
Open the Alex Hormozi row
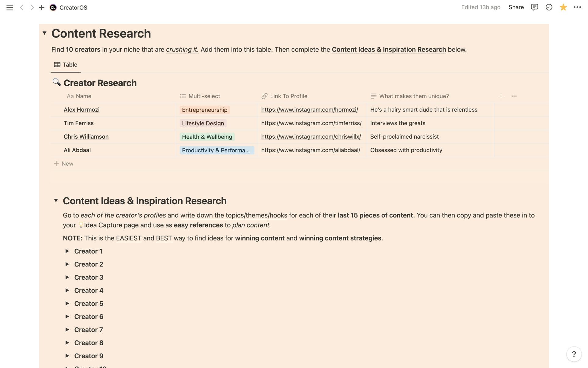pyautogui.click(x=81, y=109)
